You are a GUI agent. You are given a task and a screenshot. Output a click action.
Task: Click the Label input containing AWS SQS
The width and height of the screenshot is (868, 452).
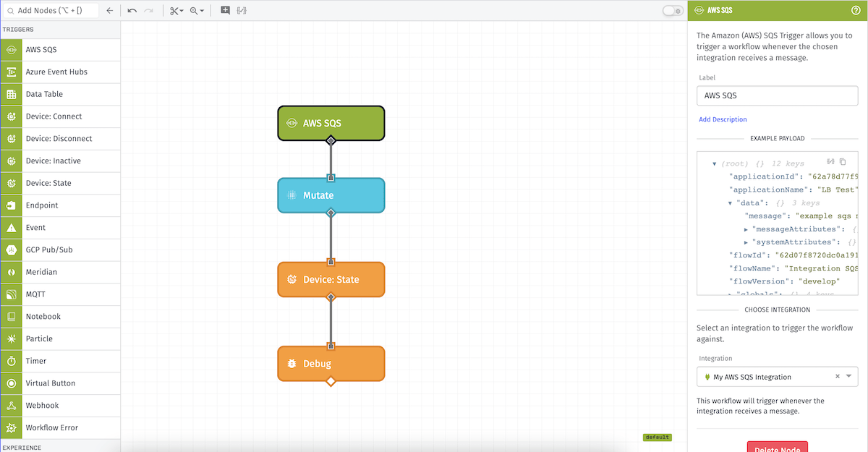point(777,95)
